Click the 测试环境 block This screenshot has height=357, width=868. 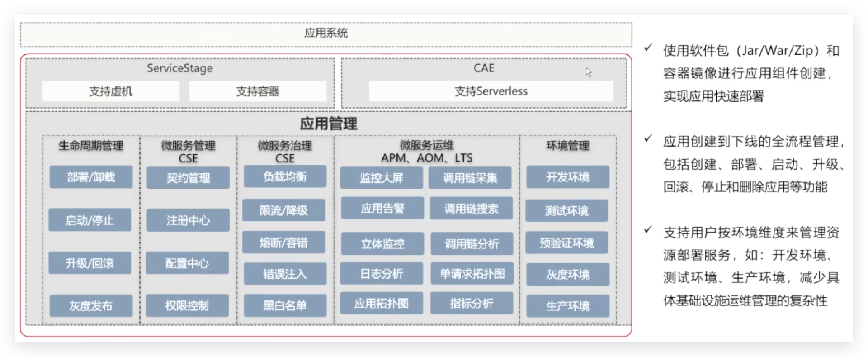566,210
